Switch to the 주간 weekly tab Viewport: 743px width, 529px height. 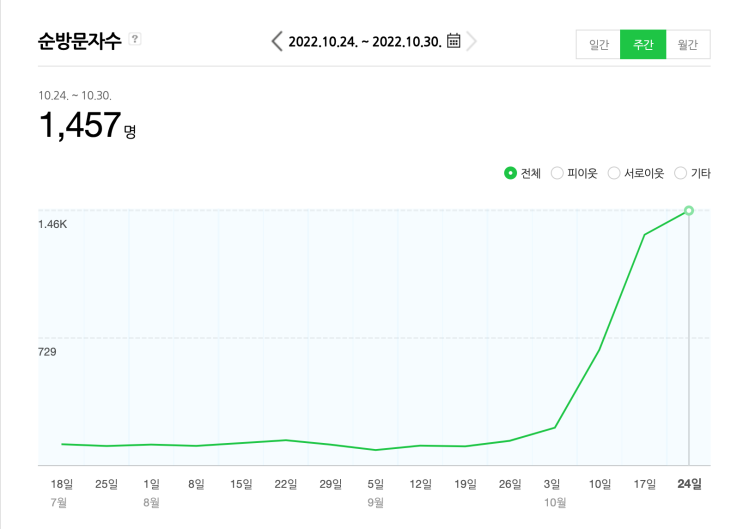(643, 45)
